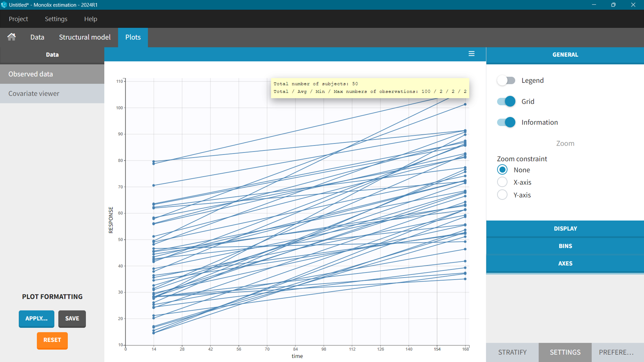Turn off the Information toggle

(506, 122)
